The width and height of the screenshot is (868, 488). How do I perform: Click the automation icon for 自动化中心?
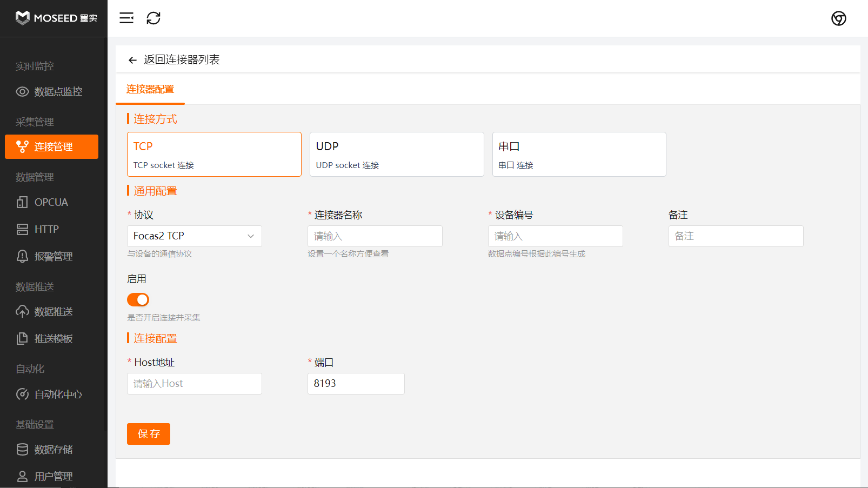[x=22, y=394]
